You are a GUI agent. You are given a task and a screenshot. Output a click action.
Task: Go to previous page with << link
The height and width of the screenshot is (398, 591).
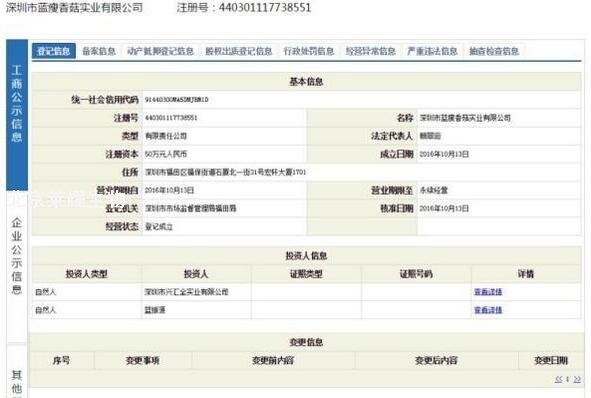pos(559,379)
